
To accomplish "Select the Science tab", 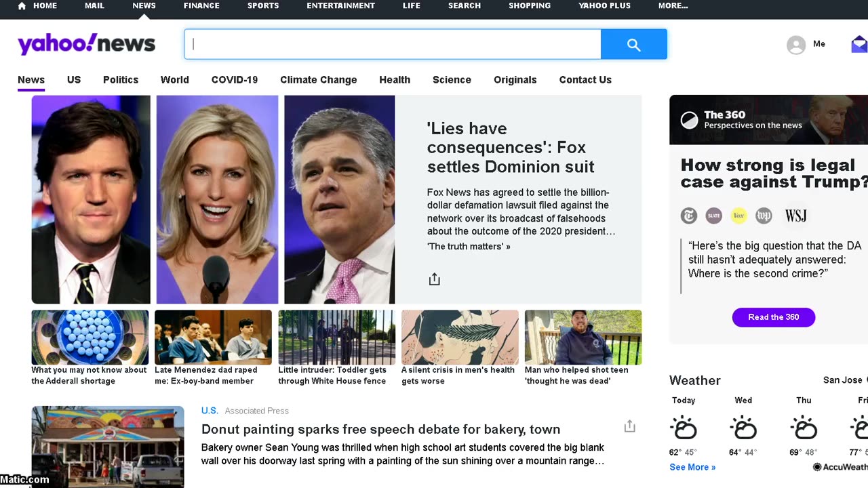I will click(452, 79).
